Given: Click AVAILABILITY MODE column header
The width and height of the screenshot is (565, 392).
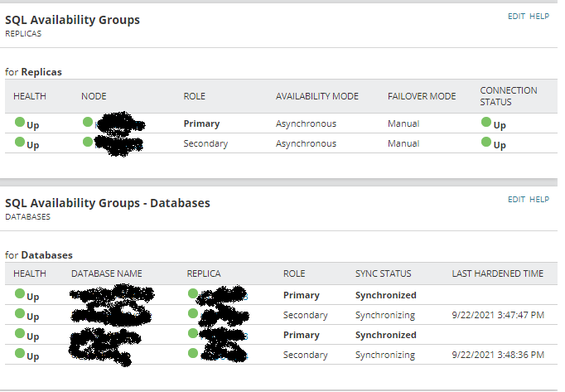Looking at the screenshot, I should (317, 96).
